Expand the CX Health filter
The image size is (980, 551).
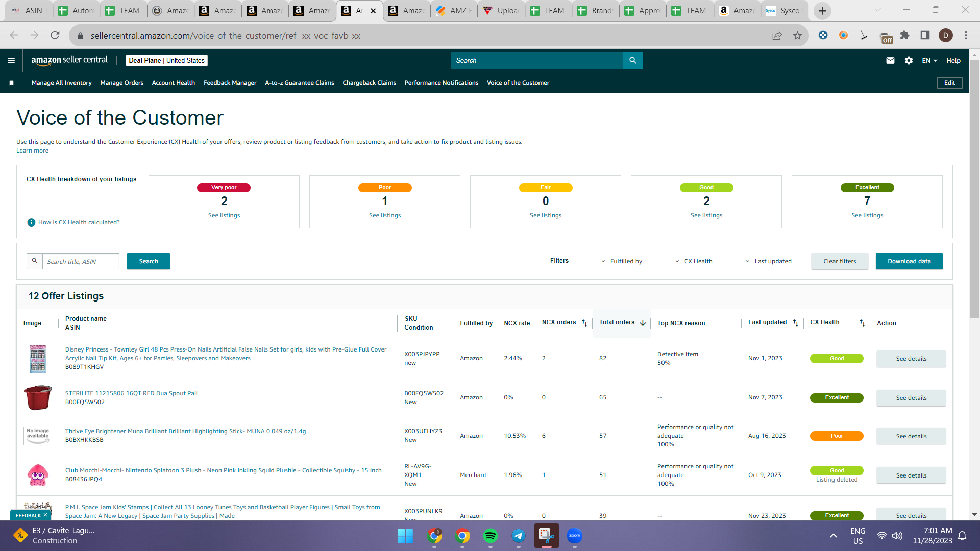click(694, 261)
